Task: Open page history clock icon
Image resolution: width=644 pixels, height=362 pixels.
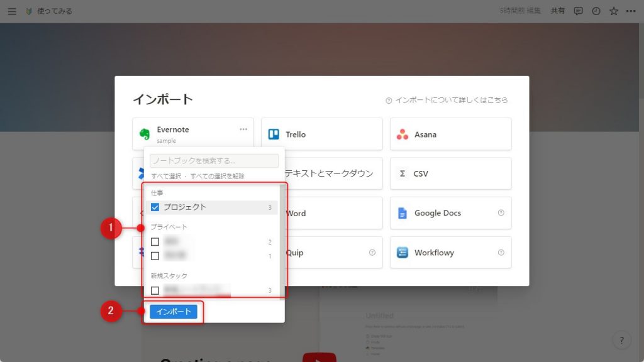Action: (596, 11)
